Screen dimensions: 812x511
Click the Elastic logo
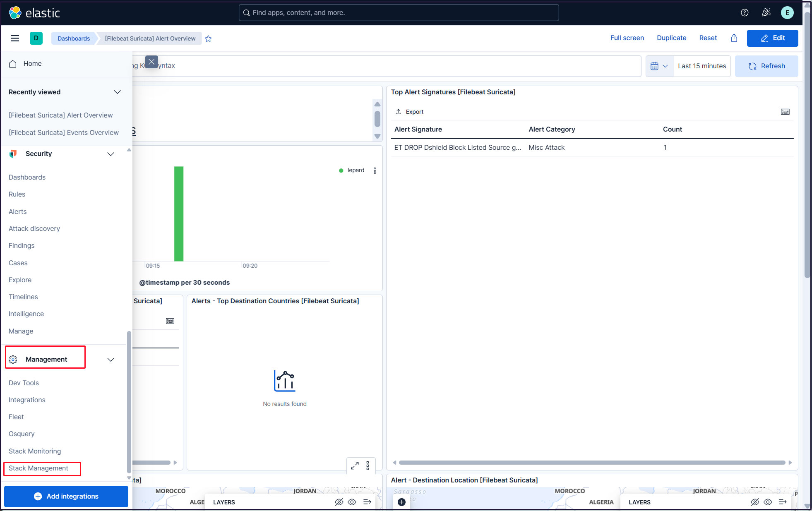pyautogui.click(x=34, y=13)
